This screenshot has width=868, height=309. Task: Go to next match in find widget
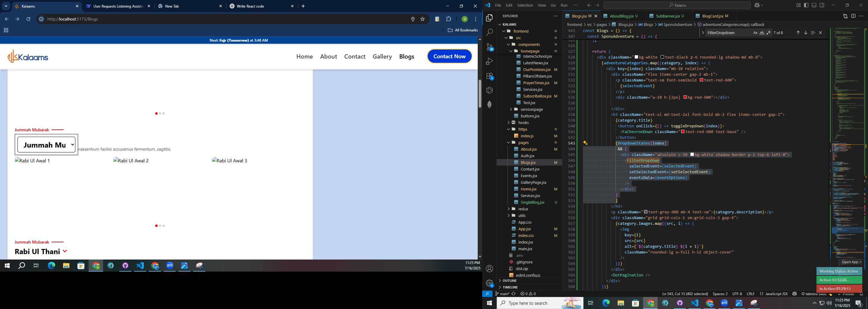[x=805, y=33]
